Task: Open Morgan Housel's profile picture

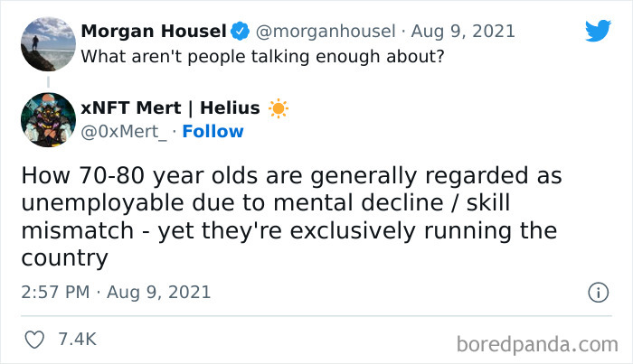Action: click(47, 44)
